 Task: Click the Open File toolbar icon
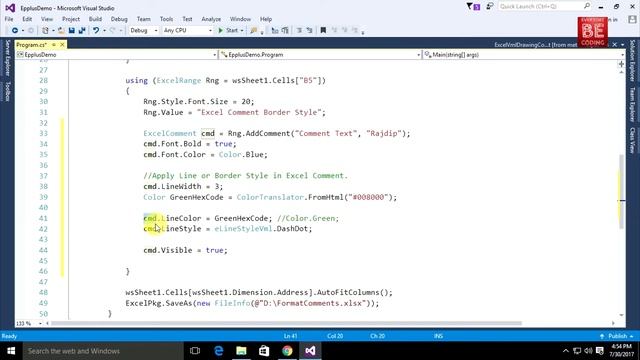[x=61, y=31]
